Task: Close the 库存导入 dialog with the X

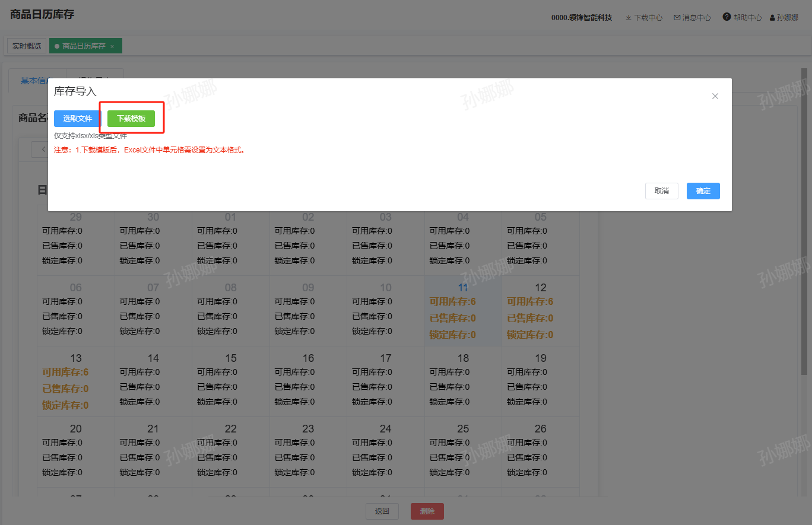Action: coord(715,96)
